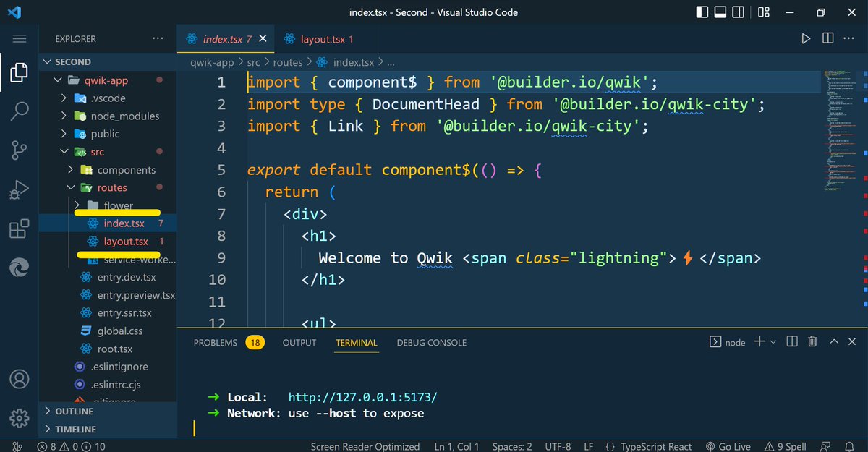Collapse the qwik-app folder
Viewport: 868px width, 452px height.
[109, 80]
